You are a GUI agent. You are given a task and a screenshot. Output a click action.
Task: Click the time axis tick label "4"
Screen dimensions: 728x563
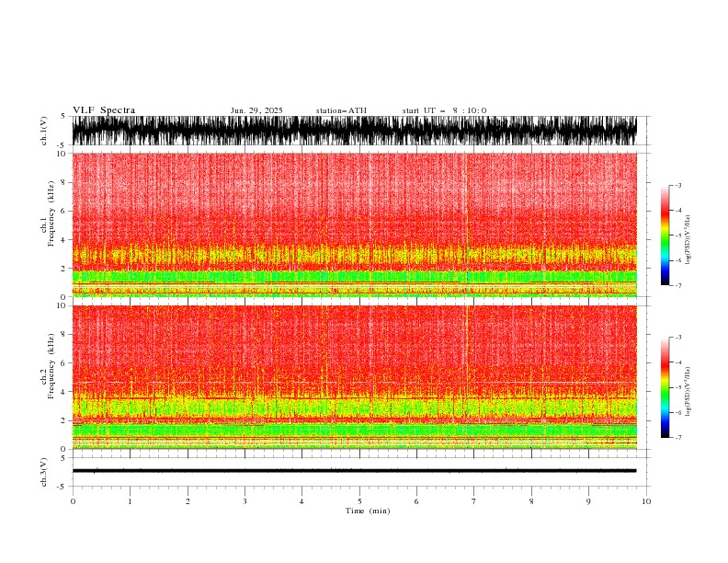click(301, 501)
